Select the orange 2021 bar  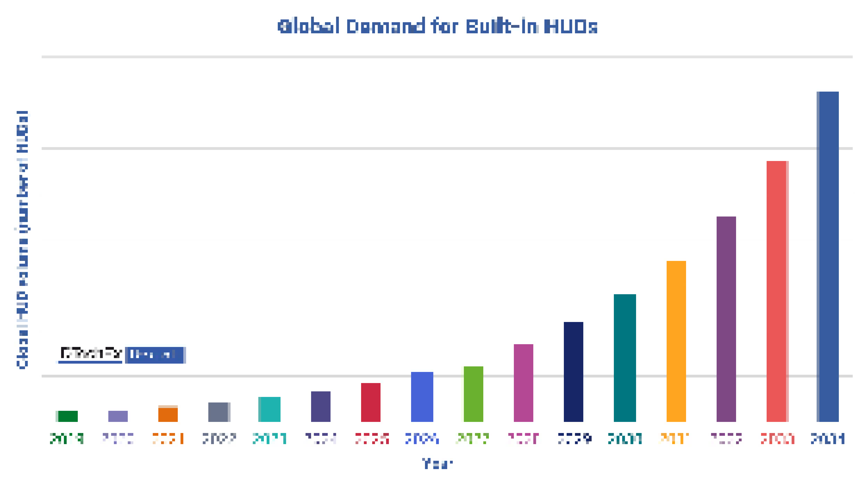click(168, 414)
